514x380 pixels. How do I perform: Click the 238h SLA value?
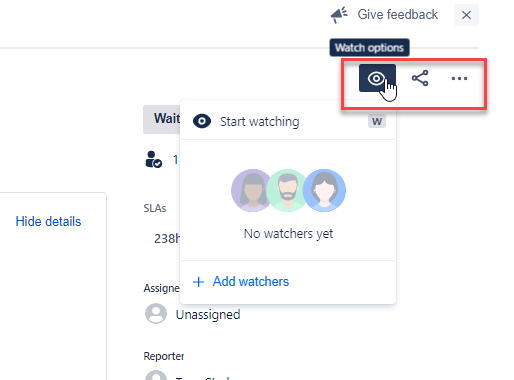point(167,239)
